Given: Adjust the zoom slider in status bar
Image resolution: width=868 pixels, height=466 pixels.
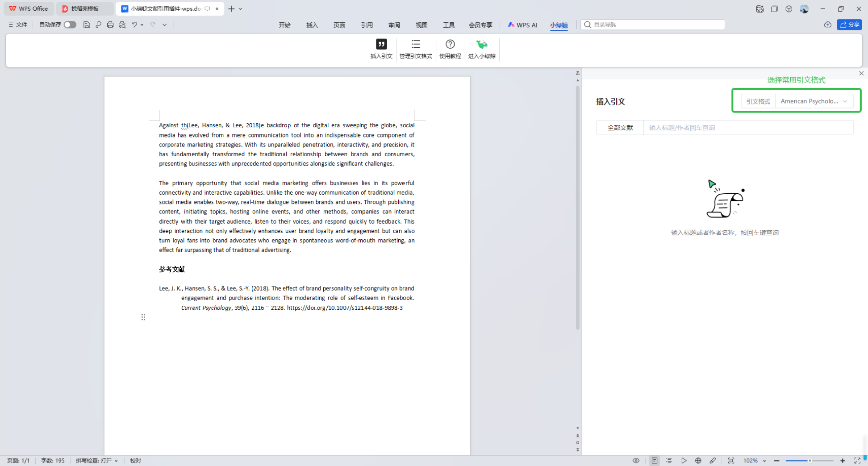Looking at the screenshot, I should [x=810, y=461].
